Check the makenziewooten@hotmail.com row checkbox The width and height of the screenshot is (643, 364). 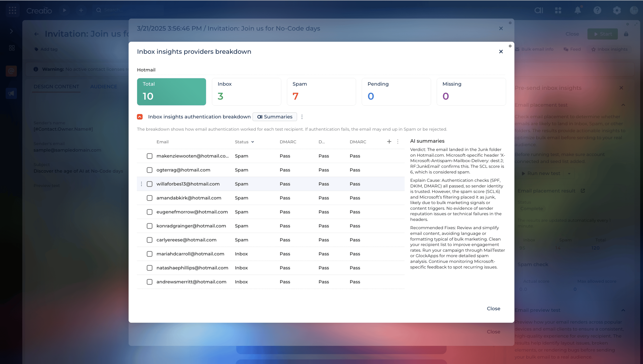[149, 156]
